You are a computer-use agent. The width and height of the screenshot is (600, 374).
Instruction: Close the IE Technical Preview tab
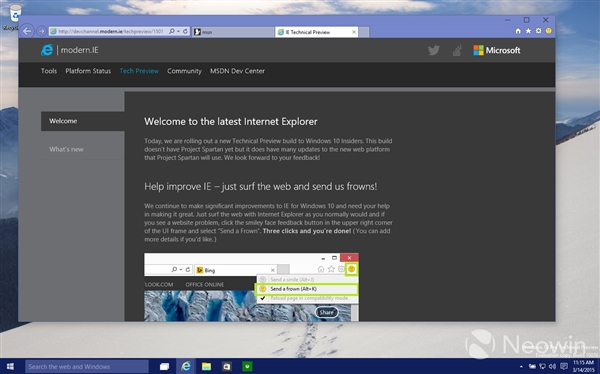coord(354,32)
